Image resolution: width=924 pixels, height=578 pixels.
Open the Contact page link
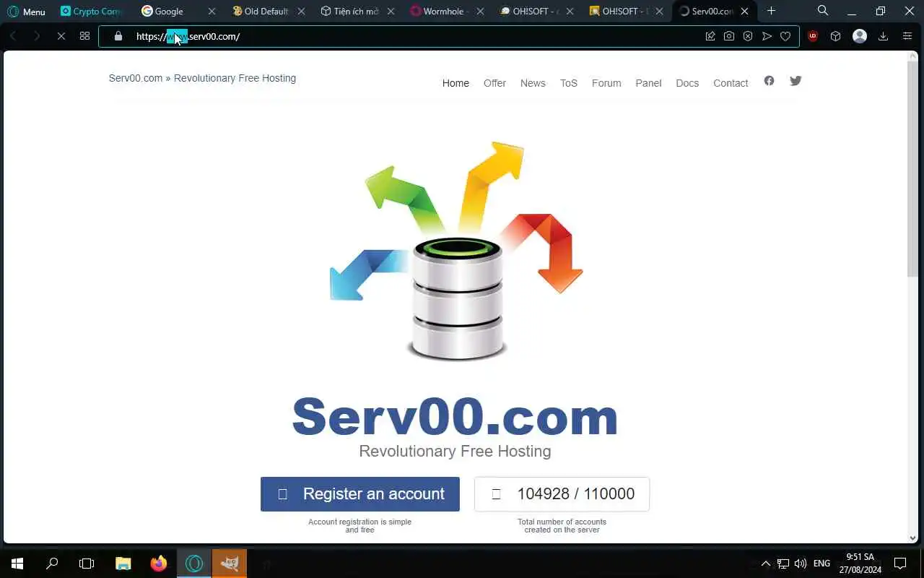[x=731, y=83]
